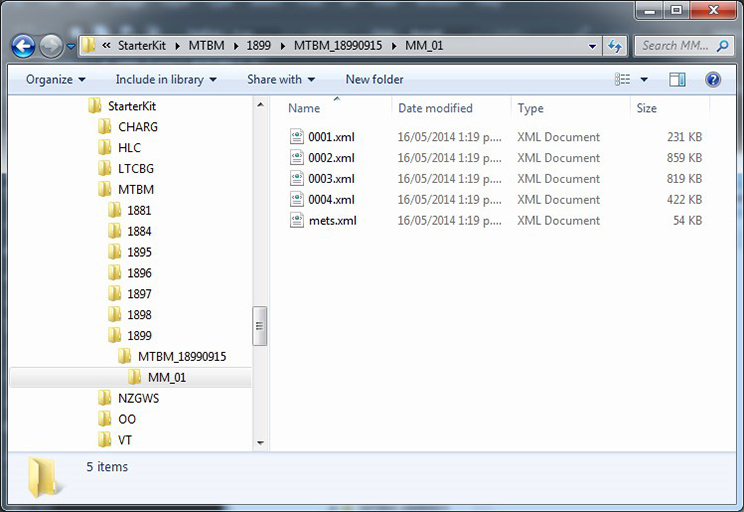Click the navigation pane scroll down arrow
This screenshot has width=744, height=512.
point(260,443)
